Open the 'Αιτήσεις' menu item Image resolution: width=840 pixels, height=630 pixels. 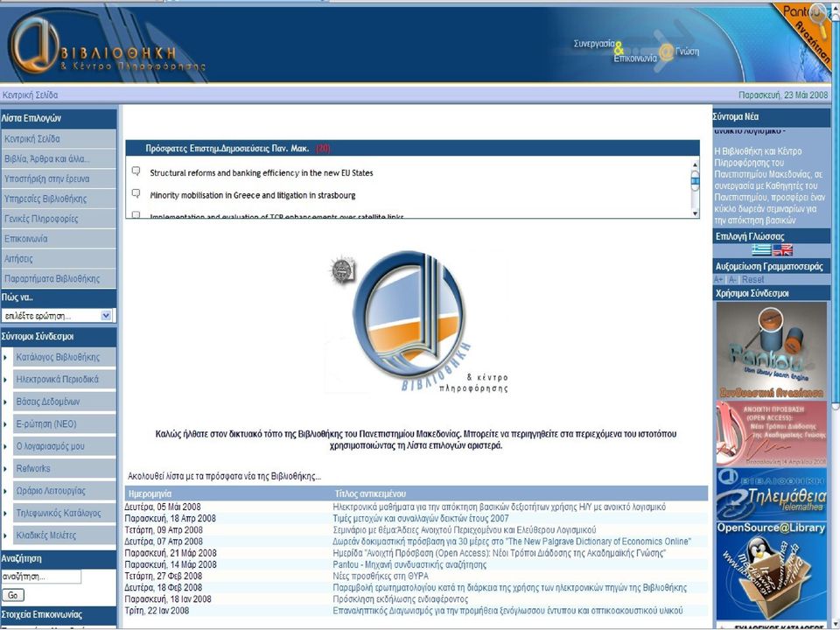pyautogui.click(x=59, y=259)
